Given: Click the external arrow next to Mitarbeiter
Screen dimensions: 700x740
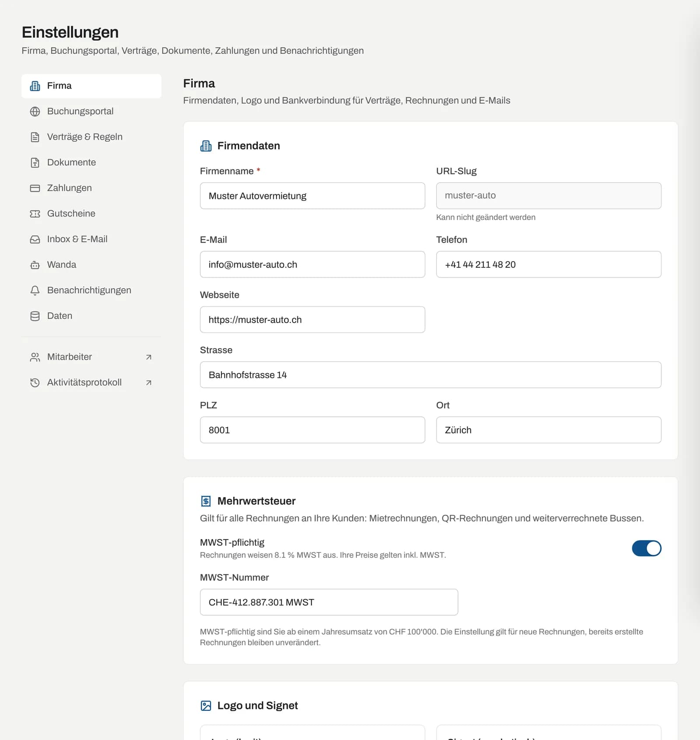Looking at the screenshot, I should 149,357.
